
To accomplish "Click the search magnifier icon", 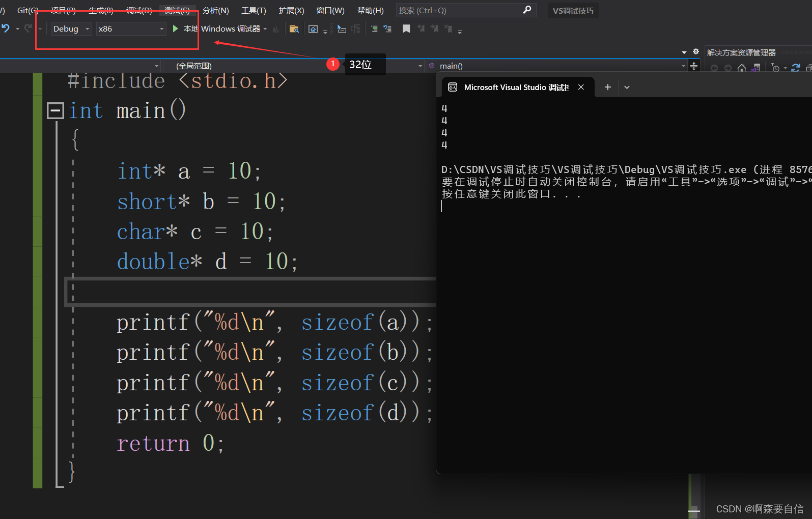I will coord(527,10).
